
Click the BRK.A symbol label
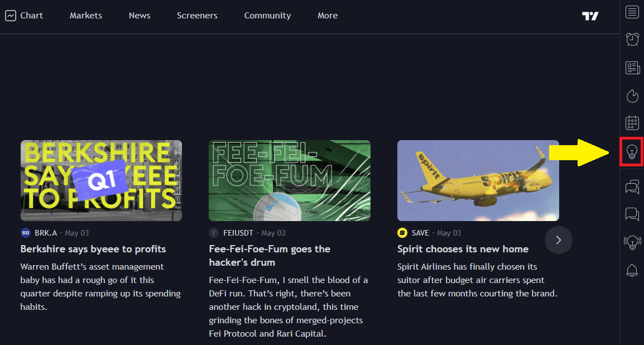[46, 233]
